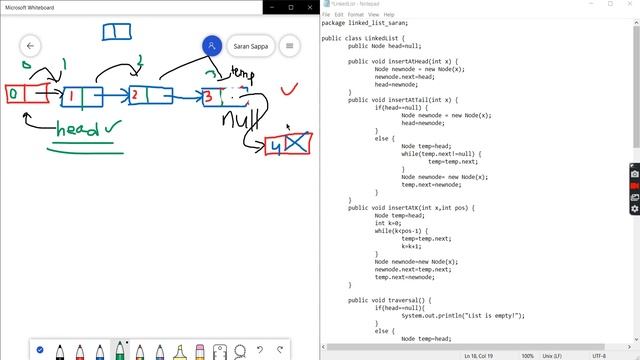Click the 'int k=0;' line
This screenshot has height=360, width=640.
click(388, 223)
